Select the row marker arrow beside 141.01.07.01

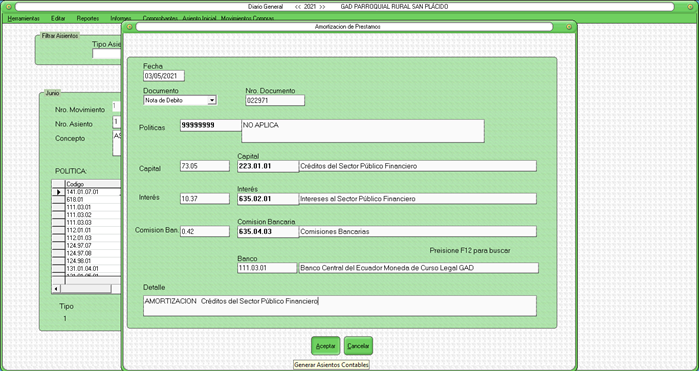(x=58, y=192)
